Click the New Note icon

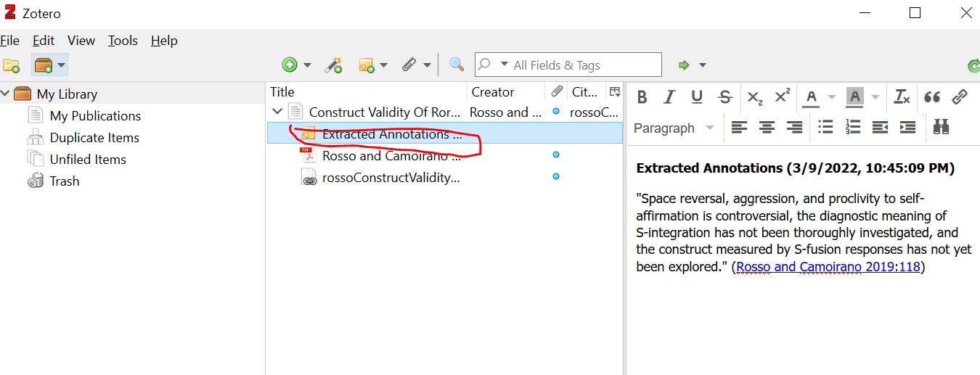(x=367, y=65)
